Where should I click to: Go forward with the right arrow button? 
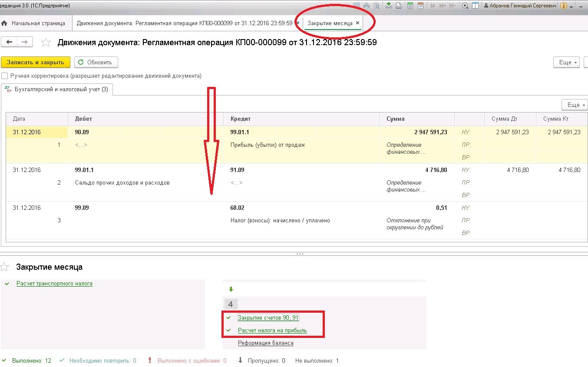[25, 42]
